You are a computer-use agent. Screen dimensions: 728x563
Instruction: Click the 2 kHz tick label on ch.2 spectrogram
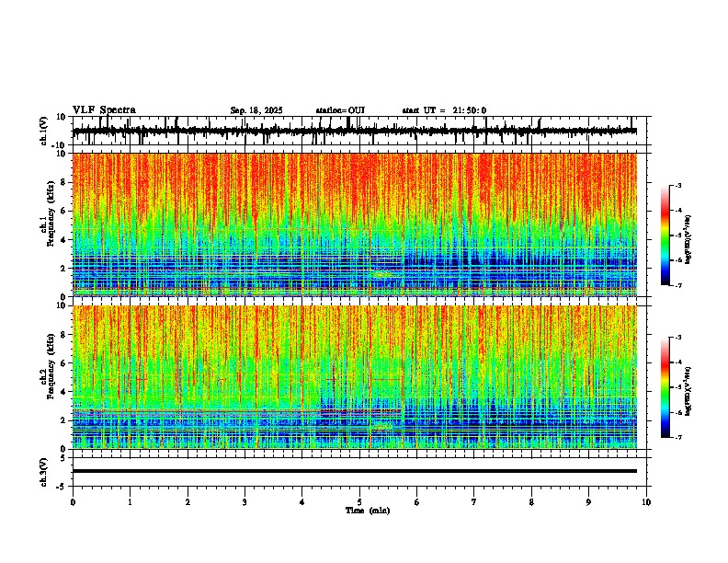(x=64, y=420)
